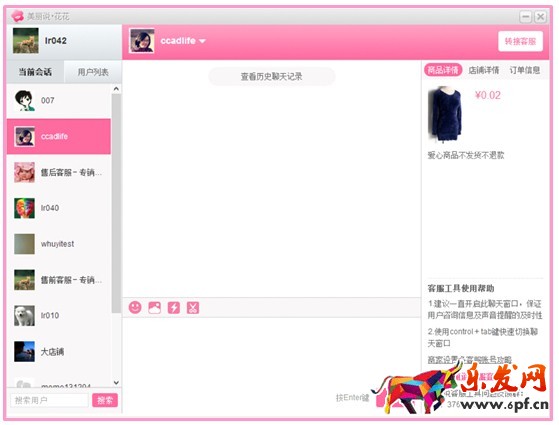Open chat with 007
The width and height of the screenshot is (559, 425).
tap(59, 101)
